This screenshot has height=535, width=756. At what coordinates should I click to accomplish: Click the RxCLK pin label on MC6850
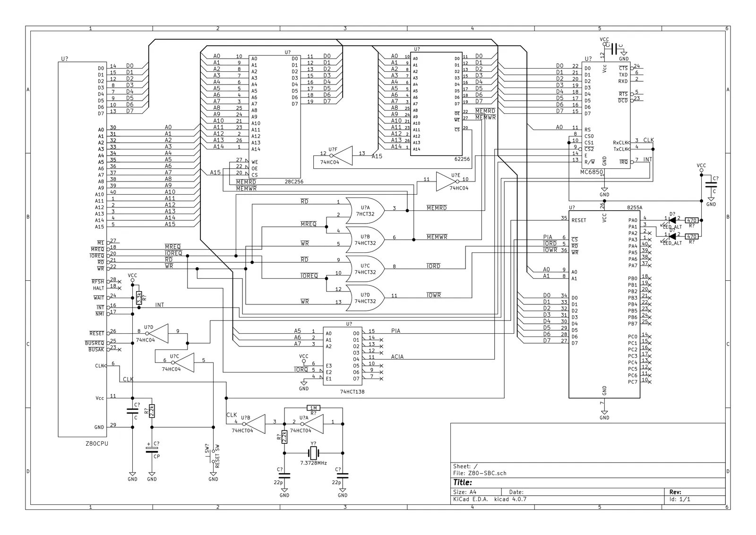[x=620, y=142]
